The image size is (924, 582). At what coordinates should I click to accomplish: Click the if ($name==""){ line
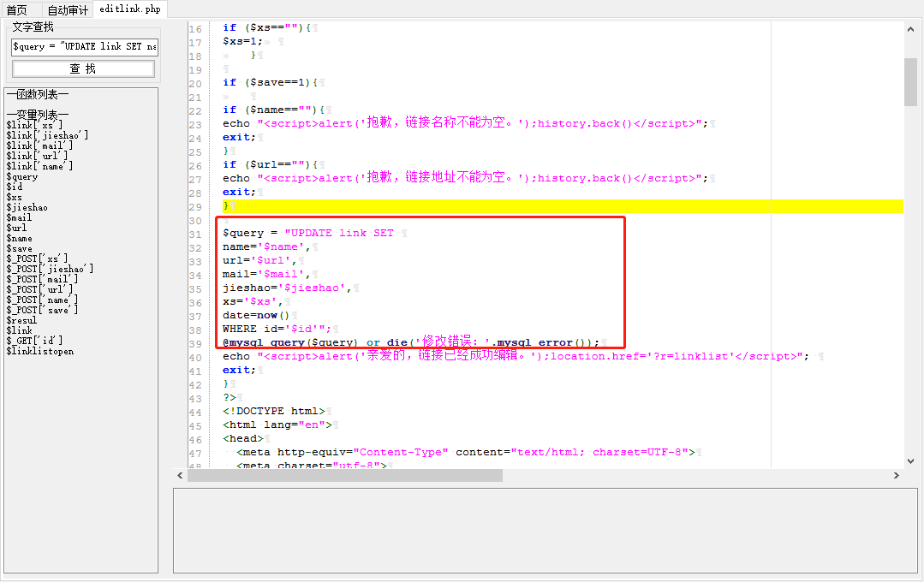[x=273, y=110]
